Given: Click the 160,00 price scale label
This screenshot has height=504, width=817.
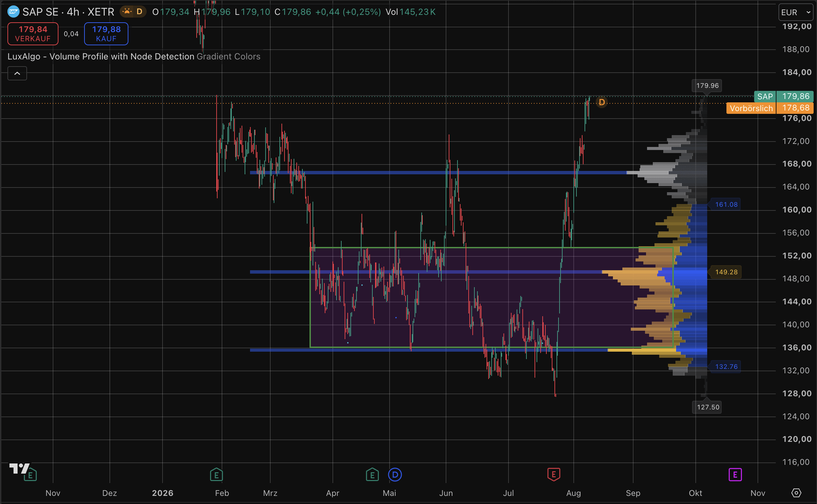Looking at the screenshot, I should pos(797,210).
